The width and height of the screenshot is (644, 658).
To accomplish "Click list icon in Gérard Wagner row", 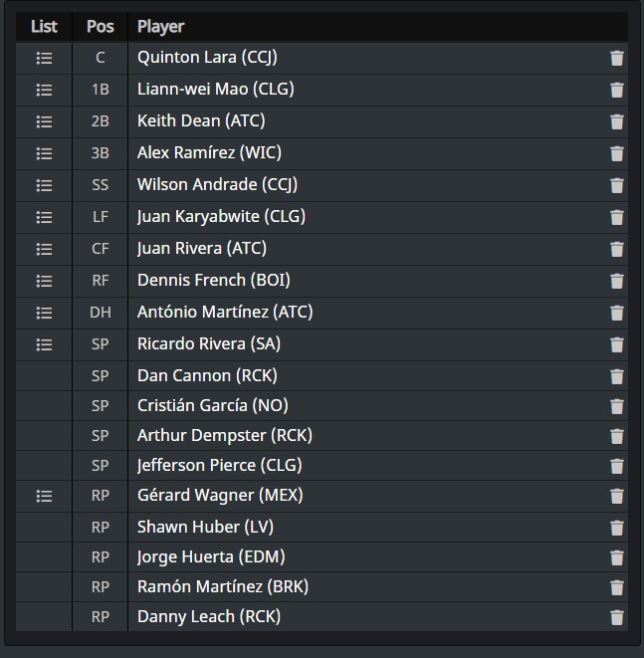I will 44,497.
